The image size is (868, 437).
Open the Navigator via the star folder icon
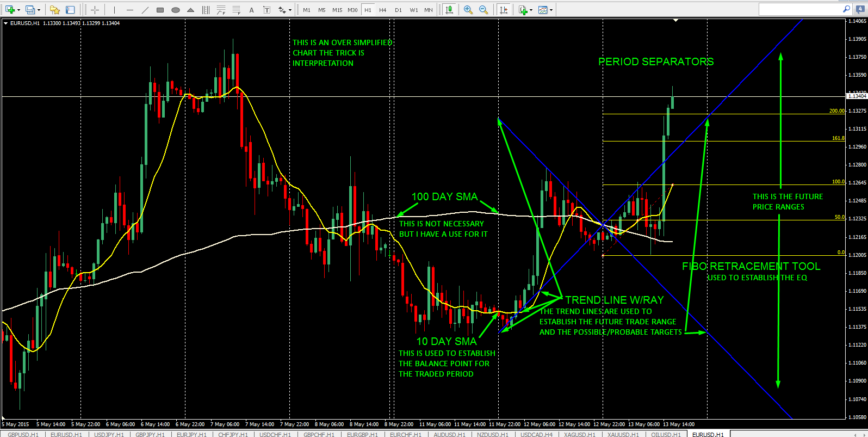[x=54, y=10]
